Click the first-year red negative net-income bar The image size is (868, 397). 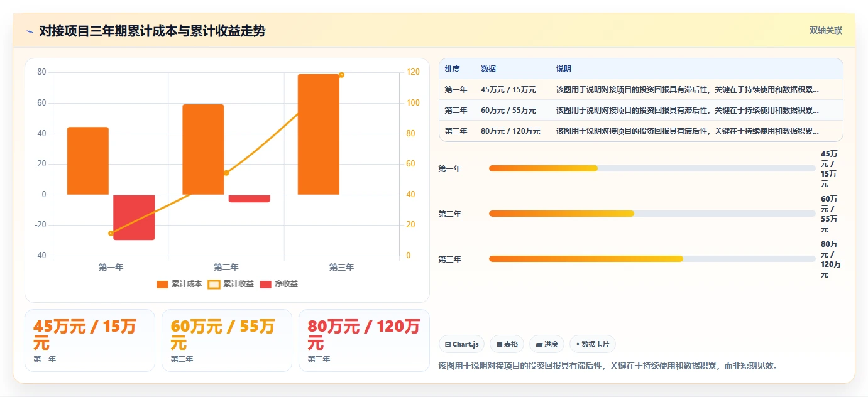[134, 217]
